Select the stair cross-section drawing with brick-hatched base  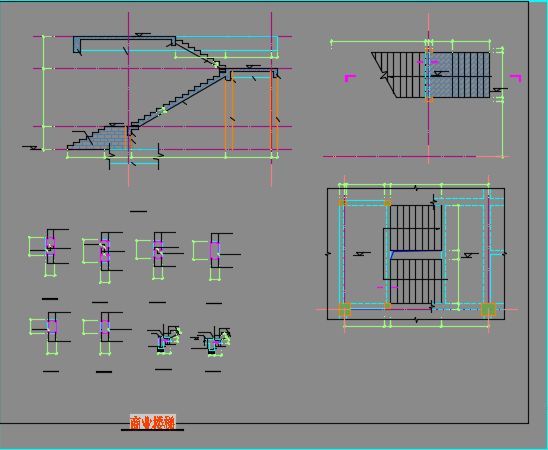pyautogui.click(x=157, y=99)
